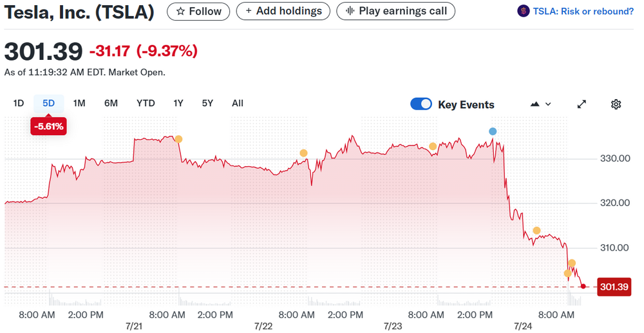Open TSLA: Risk or rebound link
The image size is (644, 333).
click(583, 11)
